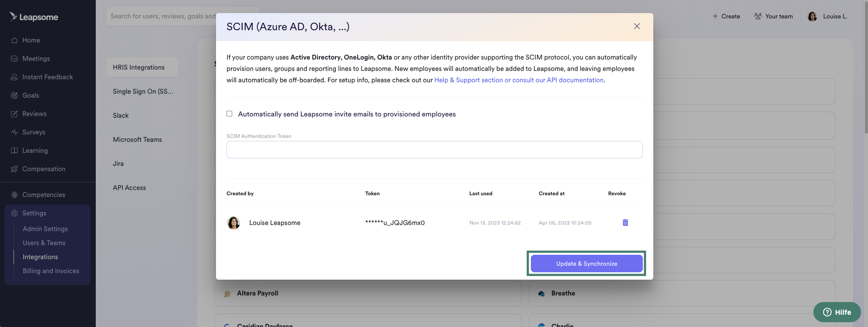Open the Hilfe help widget
The image size is (868, 327).
[837, 312]
